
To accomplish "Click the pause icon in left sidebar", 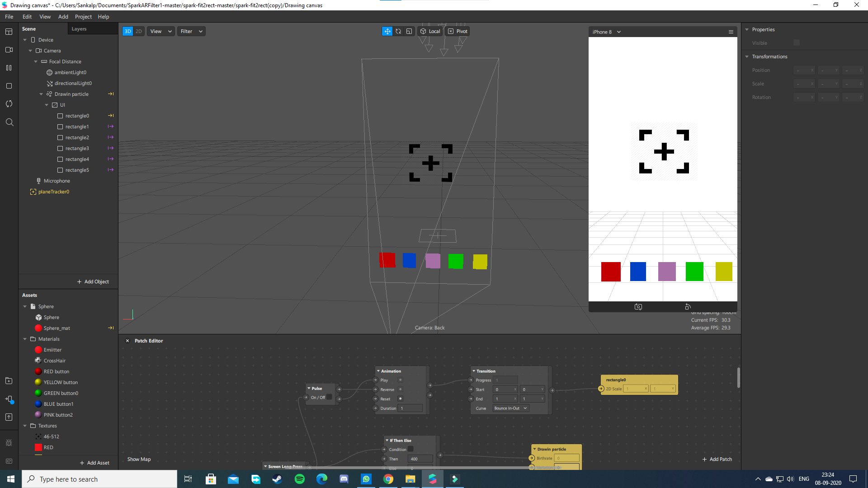I will click(x=9, y=68).
